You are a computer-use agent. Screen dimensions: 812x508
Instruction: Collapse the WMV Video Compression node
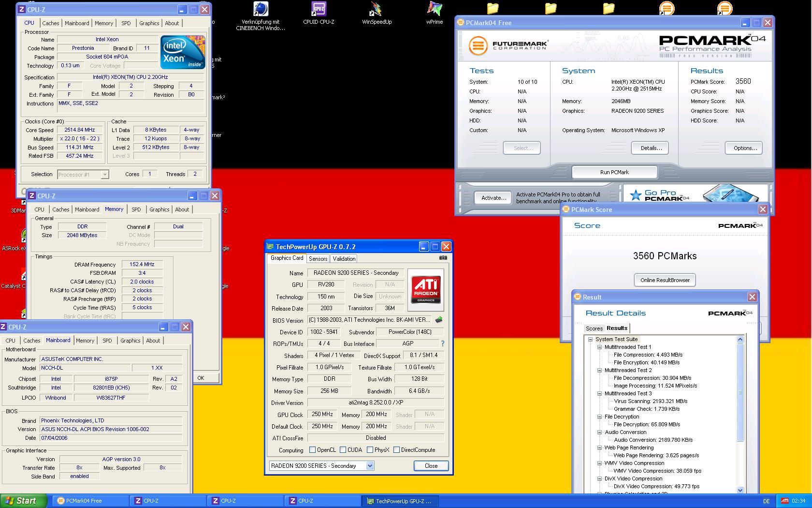(599, 463)
